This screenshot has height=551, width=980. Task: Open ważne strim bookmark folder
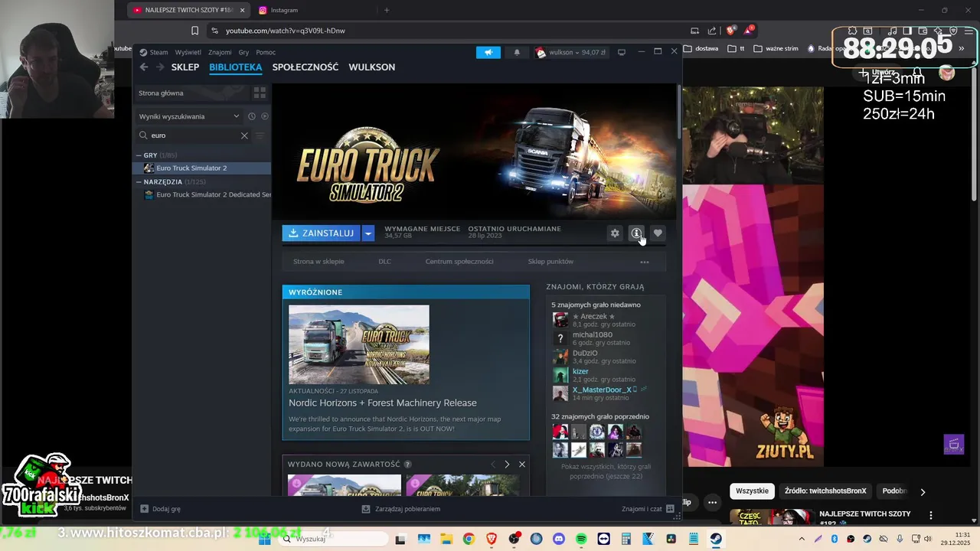coord(776,48)
